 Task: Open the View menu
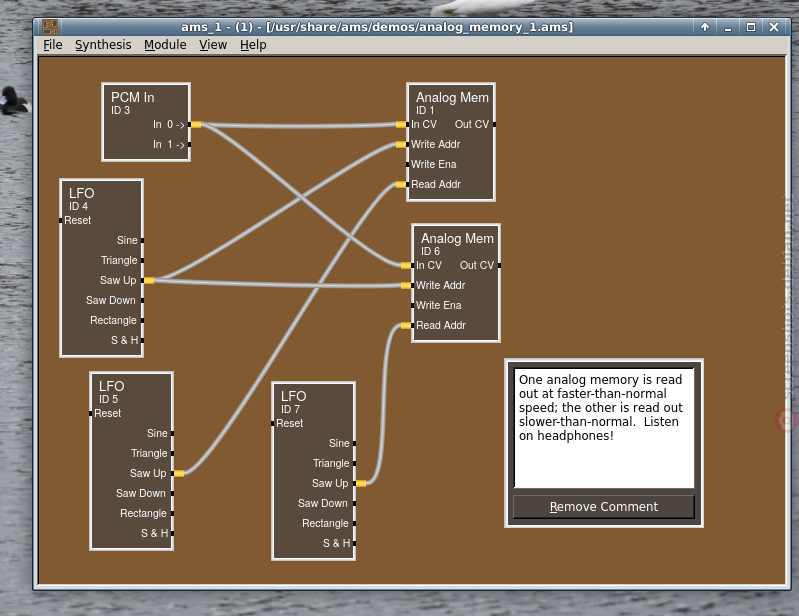pyautogui.click(x=213, y=45)
